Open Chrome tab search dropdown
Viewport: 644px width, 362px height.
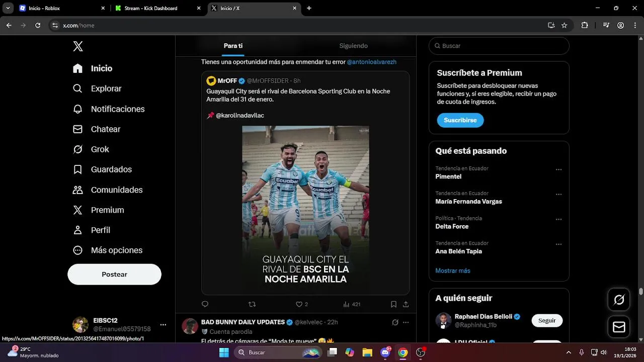tap(8, 8)
